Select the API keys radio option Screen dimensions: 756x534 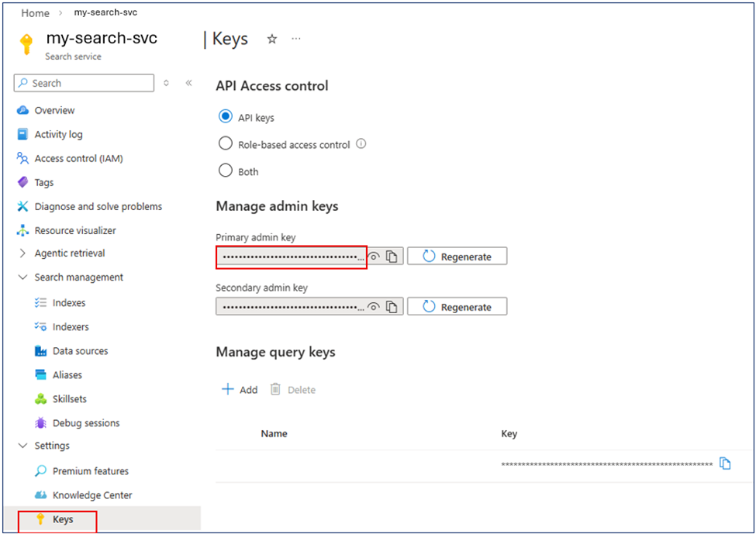(225, 116)
